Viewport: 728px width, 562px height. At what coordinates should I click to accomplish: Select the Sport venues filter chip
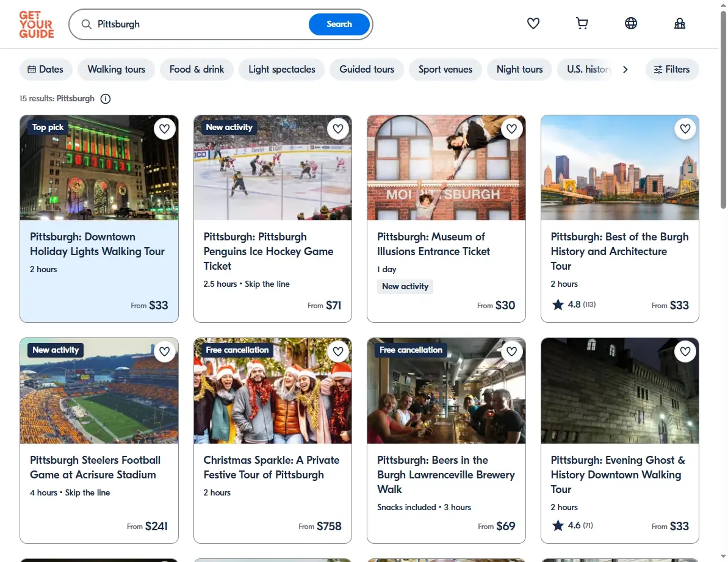tap(445, 69)
